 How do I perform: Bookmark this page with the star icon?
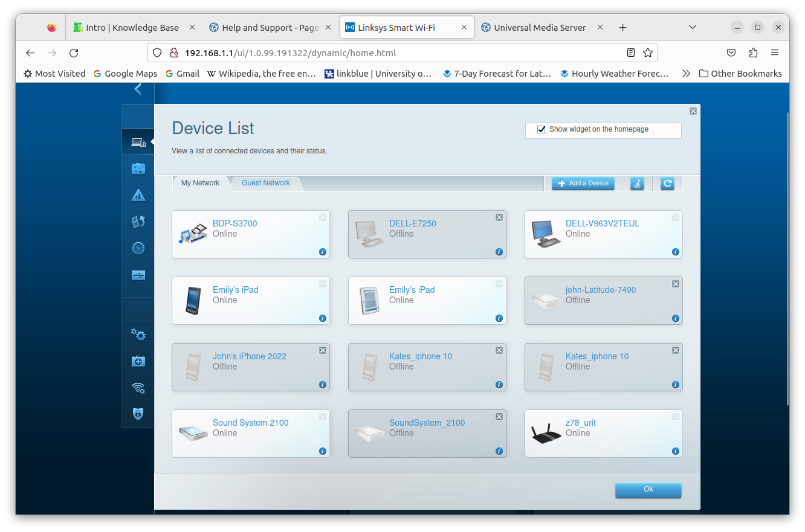click(648, 53)
